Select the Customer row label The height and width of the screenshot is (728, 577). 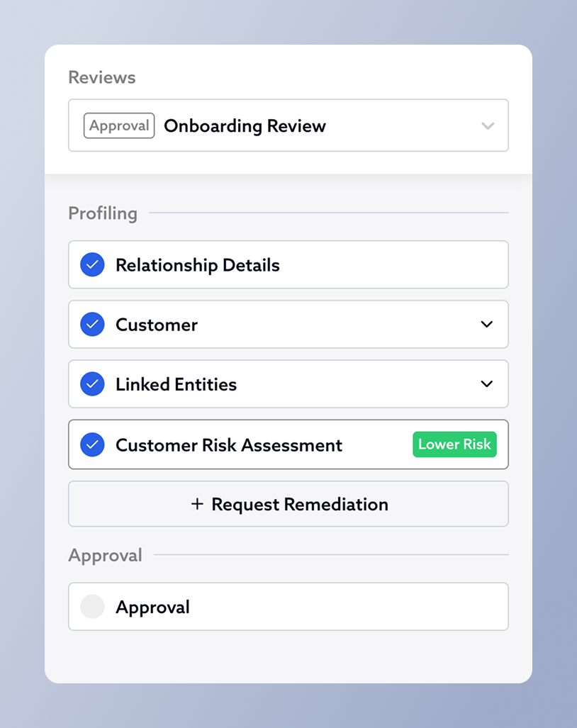(x=157, y=325)
